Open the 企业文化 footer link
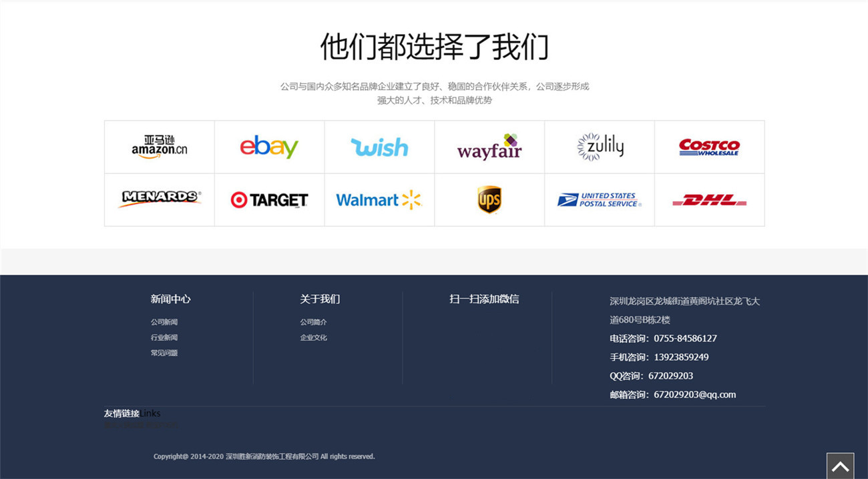868x479 pixels. (x=314, y=338)
